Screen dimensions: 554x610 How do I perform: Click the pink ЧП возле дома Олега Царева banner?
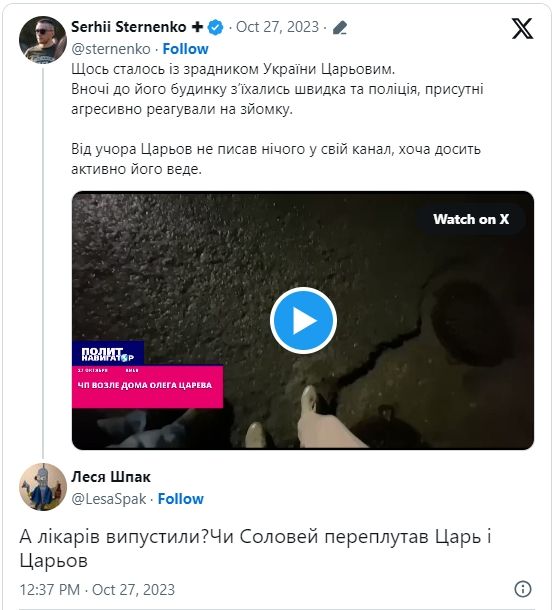147,387
